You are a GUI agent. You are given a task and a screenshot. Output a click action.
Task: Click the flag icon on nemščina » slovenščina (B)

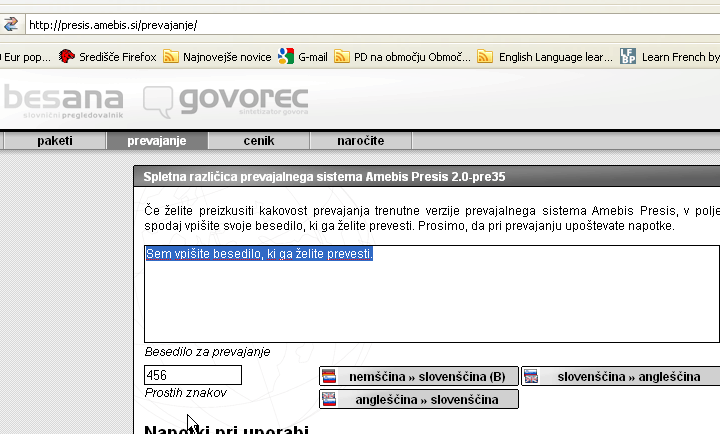coord(329,376)
